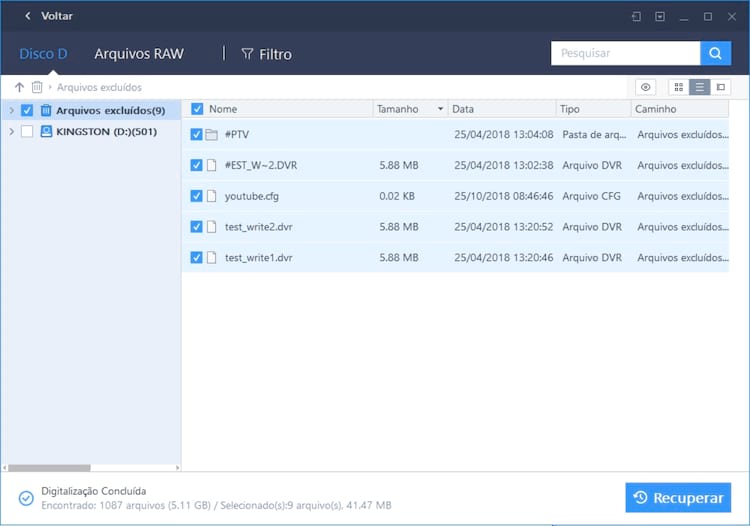Open the Disco D tab
Image resolution: width=750 pixels, height=526 pixels.
pyautogui.click(x=43, y=54)
